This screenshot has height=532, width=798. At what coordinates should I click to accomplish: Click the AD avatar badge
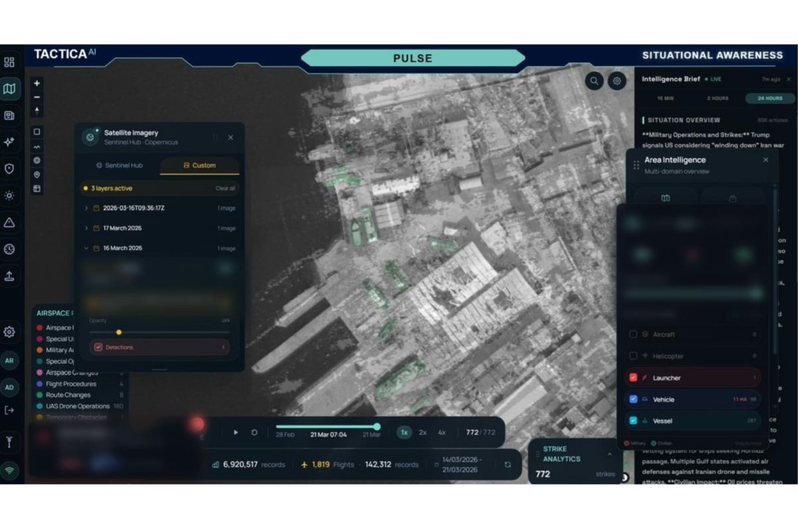click(9, 387)
